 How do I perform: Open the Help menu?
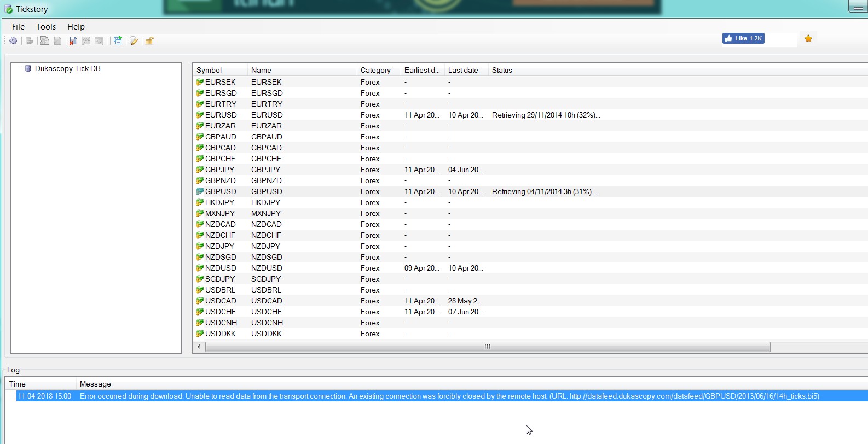pyautogui.click(x=76, y=26)
